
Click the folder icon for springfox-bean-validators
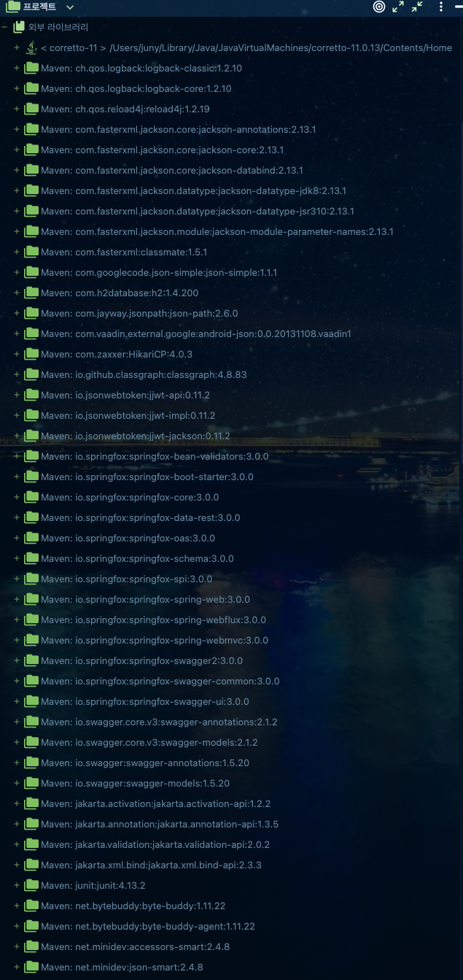(x=31, y=456)
